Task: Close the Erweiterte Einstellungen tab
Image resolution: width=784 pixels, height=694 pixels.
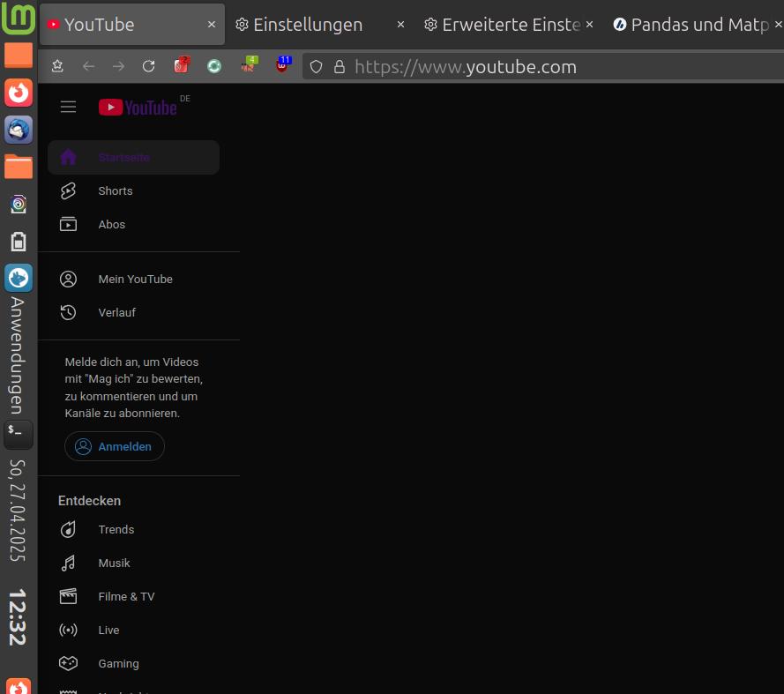Action: pos(589,25)
